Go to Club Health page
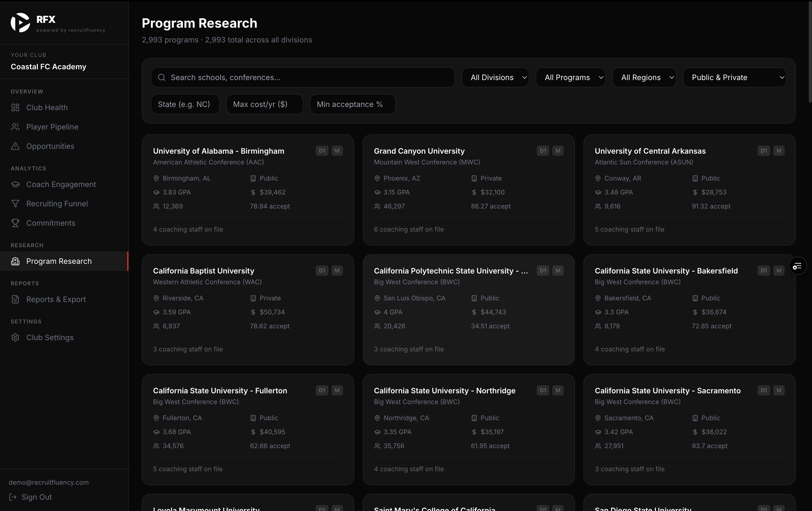 (64, 107)
